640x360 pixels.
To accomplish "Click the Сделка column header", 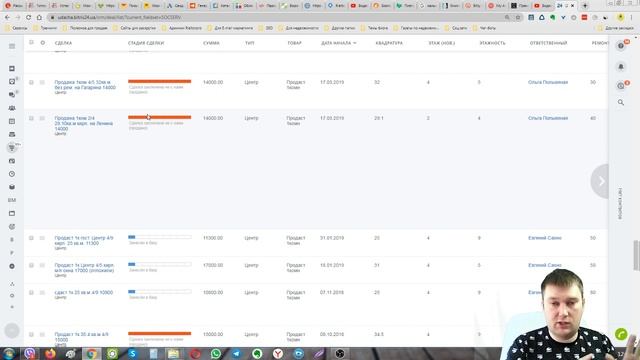I will coord(63,43).
